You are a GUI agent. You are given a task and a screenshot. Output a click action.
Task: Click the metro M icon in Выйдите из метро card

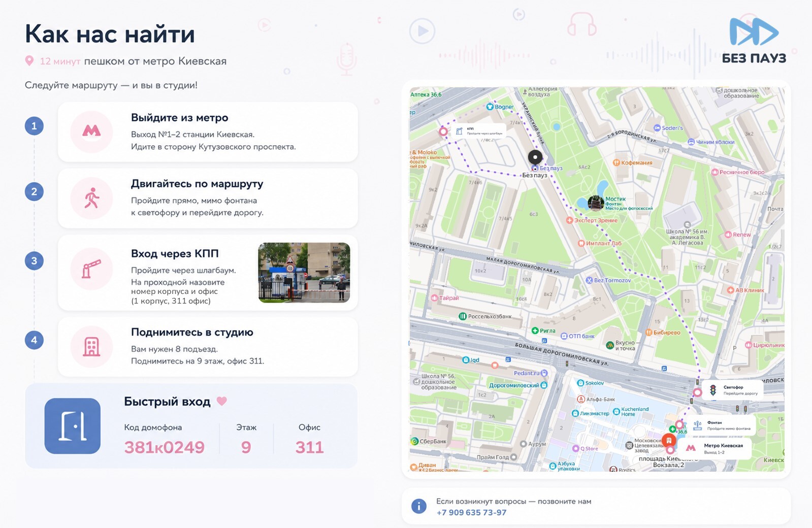click(x=91, y=131)
